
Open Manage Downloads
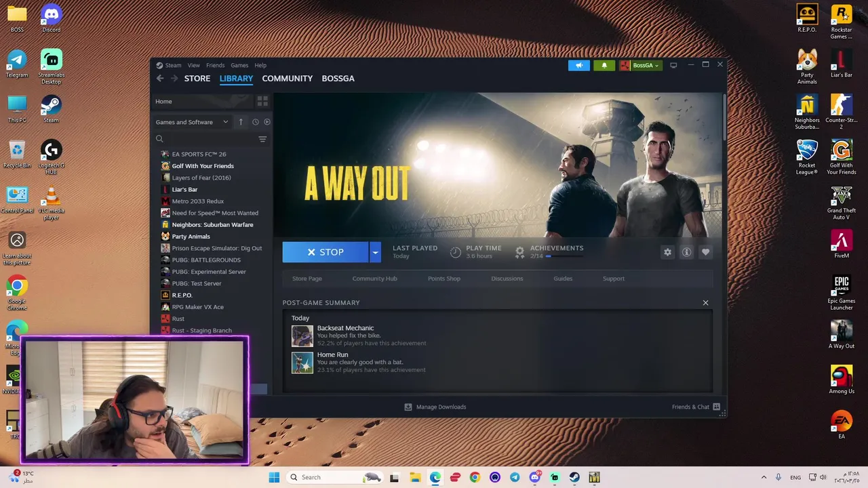(435, 407)
